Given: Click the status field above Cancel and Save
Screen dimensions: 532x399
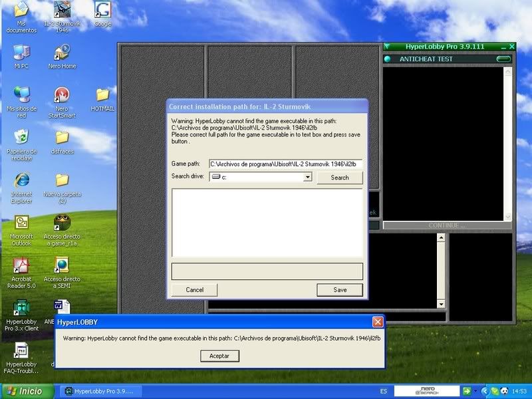Looking at the screenshot, I should tap(267, 271).
